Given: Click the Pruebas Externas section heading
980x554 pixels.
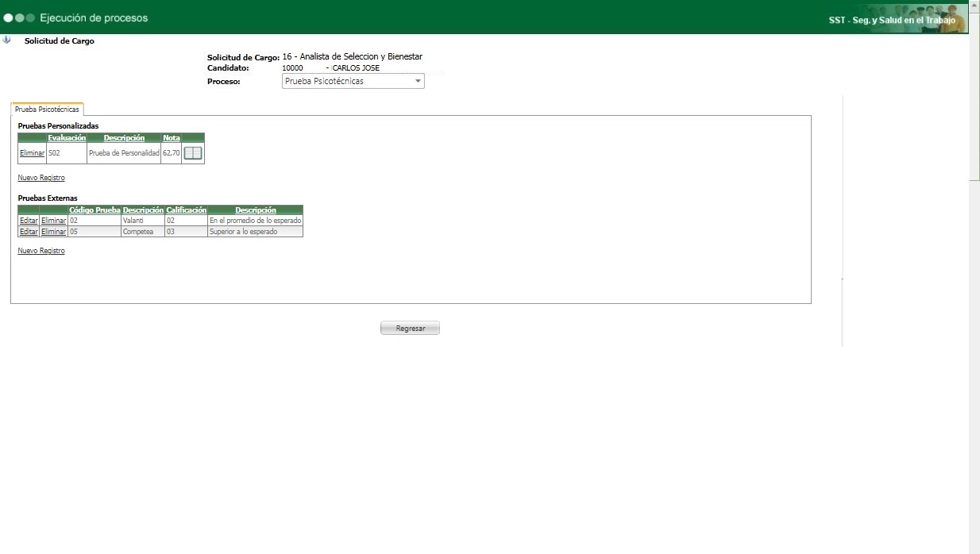Looking at the screenshot, I should [48, 198].
